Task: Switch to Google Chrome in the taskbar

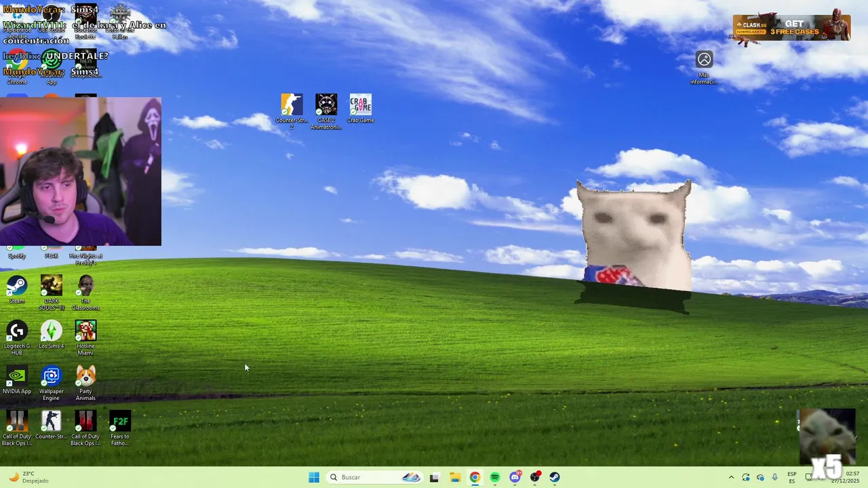Action: (x=475, y=477)
